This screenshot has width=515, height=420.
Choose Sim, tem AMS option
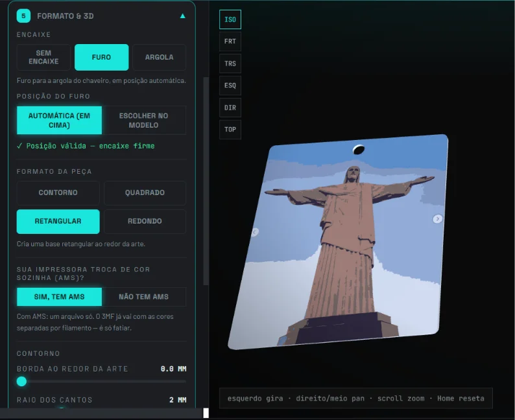point(60,297)
